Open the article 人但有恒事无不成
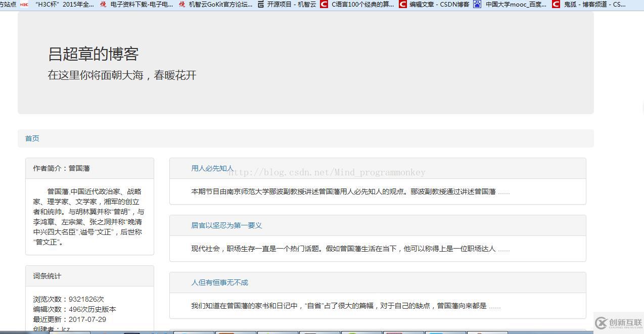 coord(219,282)
